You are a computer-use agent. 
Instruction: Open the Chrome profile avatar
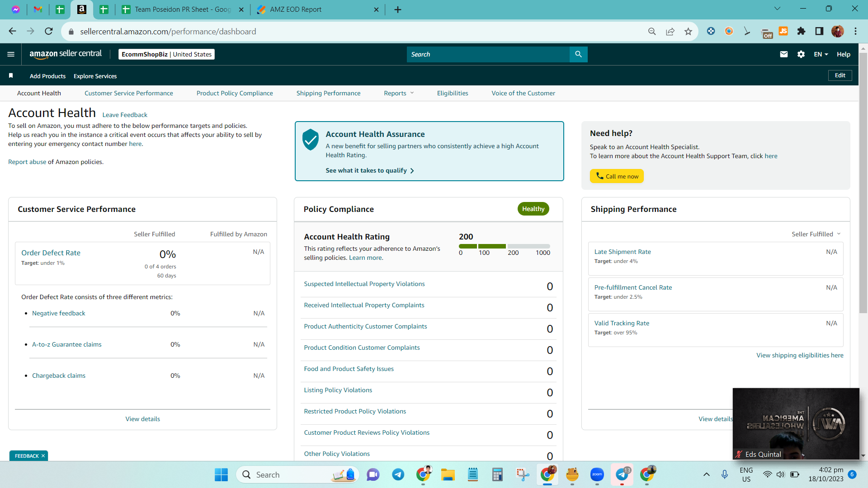click(x=837, y=31)
